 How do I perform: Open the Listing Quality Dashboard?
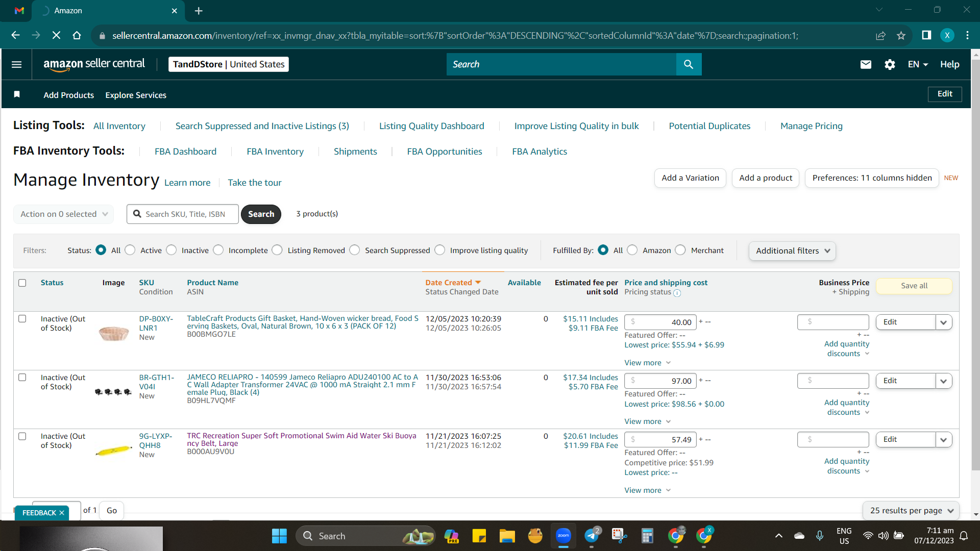point(432,126)
